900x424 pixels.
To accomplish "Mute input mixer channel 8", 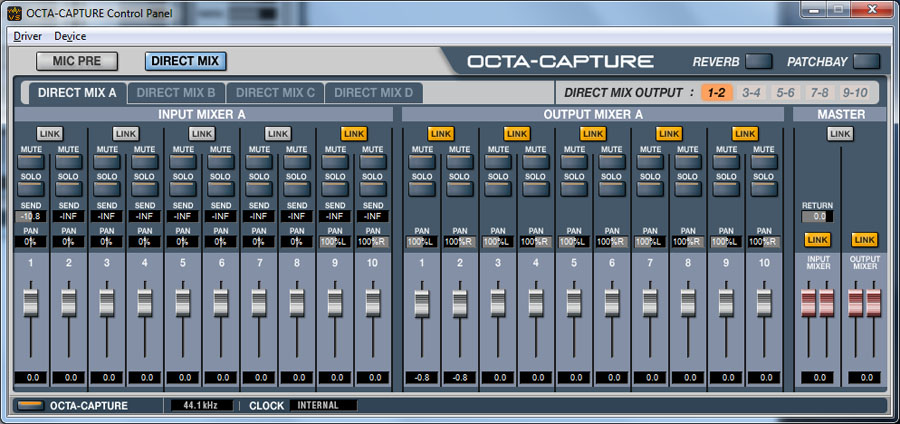I will pyautogui.click(x=296, y=161).
